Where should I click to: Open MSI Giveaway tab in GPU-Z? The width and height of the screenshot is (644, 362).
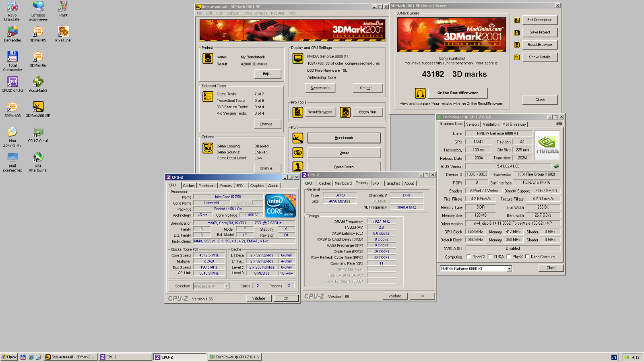[x=514, y=124]
